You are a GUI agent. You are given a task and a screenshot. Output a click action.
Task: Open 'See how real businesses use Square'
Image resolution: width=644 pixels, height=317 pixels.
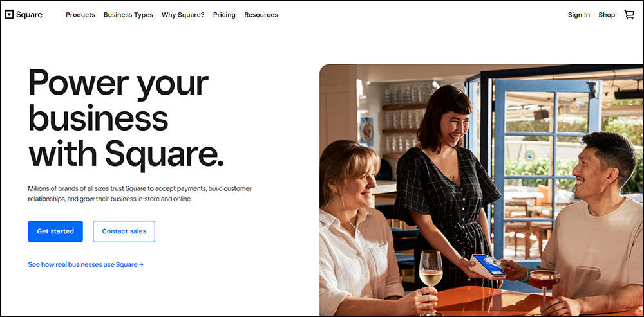86,264
